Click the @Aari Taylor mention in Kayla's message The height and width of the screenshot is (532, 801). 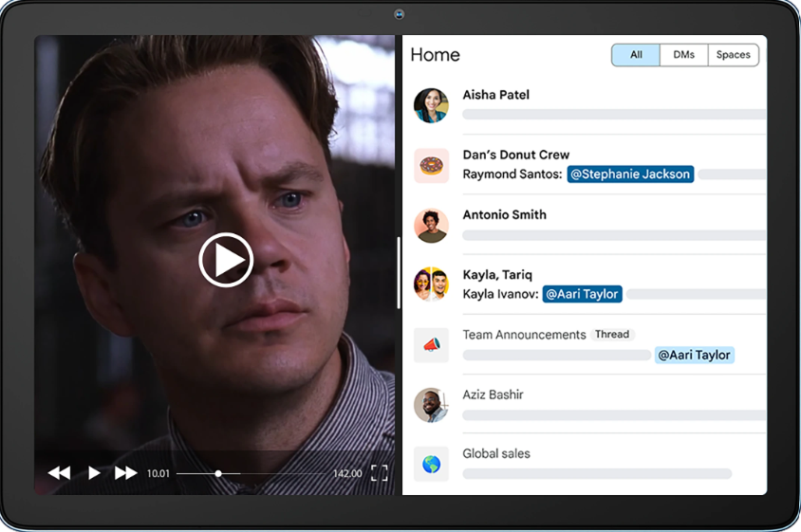coord(582,294)
